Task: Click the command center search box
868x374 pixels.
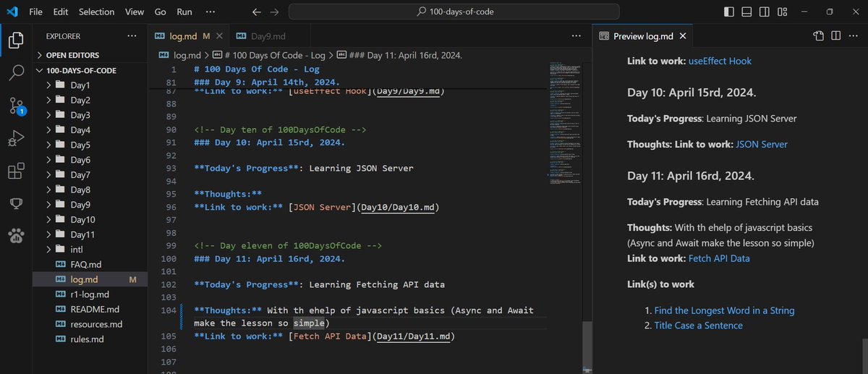Action: tap(454, 12)
